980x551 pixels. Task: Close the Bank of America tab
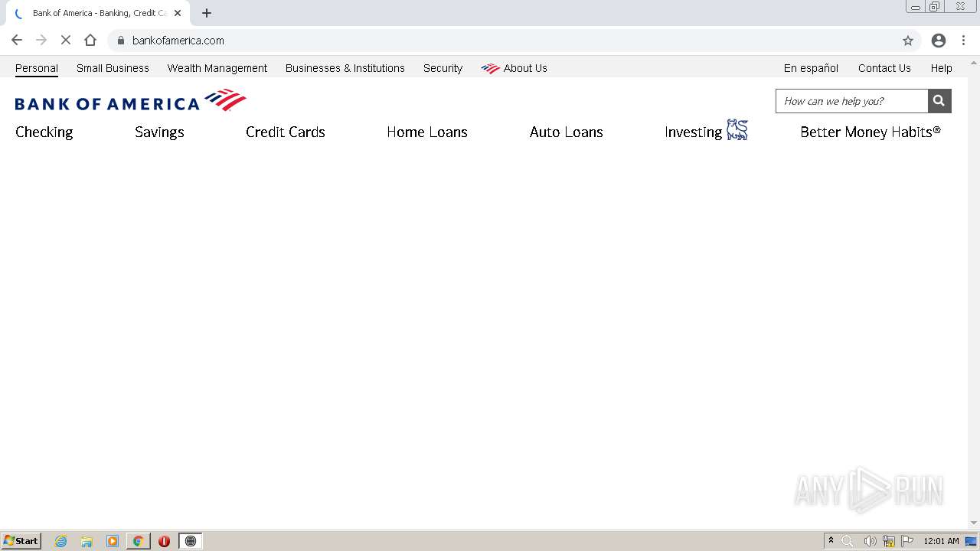coord(178,13)
